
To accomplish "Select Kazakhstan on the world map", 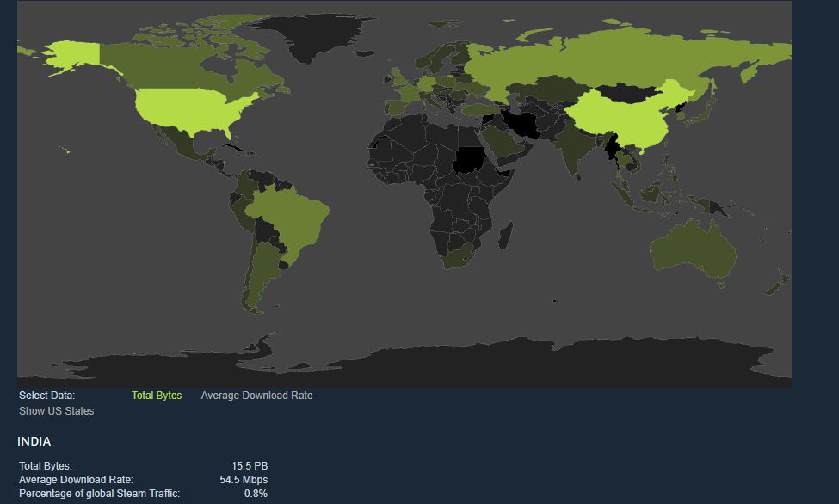I will 551,89.
